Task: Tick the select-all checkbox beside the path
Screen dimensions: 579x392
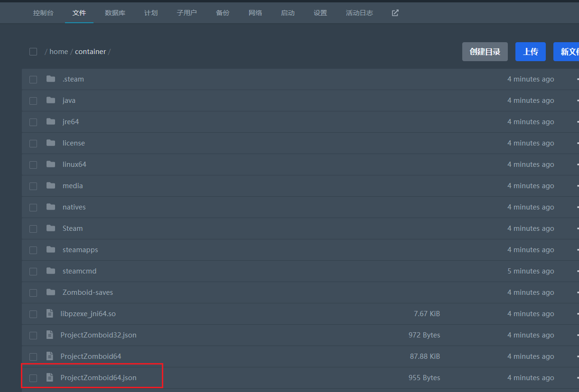Action: pos(33,52)
